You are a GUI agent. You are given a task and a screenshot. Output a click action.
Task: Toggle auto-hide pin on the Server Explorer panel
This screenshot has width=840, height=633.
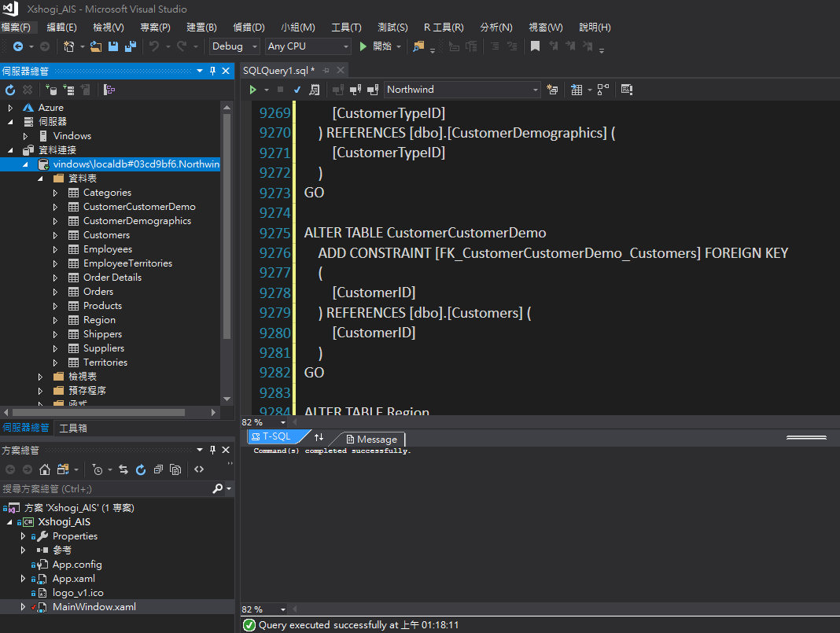[212, 71]
